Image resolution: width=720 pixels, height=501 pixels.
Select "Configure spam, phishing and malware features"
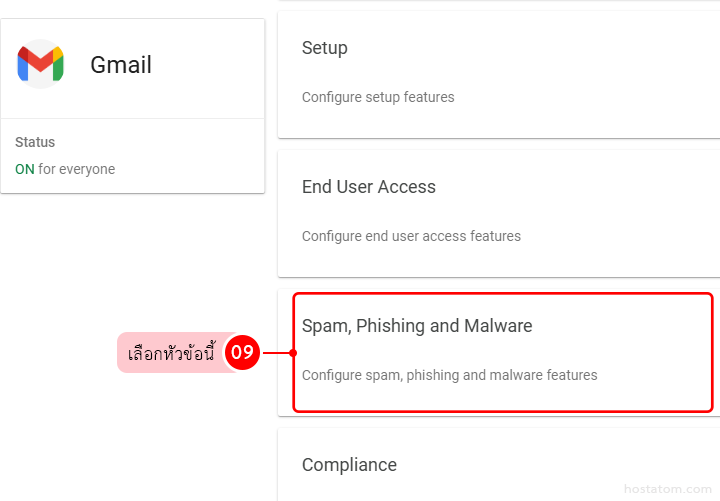(x=449, y=375)
